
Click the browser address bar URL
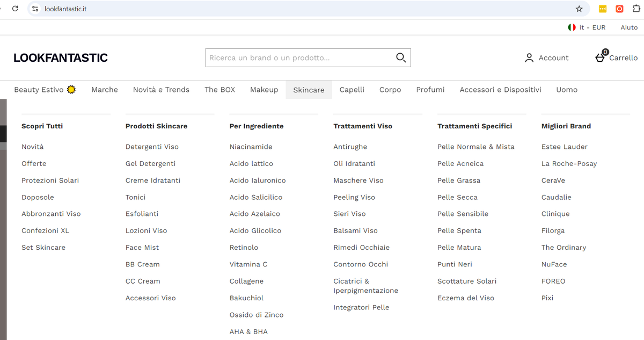(65, 9)
